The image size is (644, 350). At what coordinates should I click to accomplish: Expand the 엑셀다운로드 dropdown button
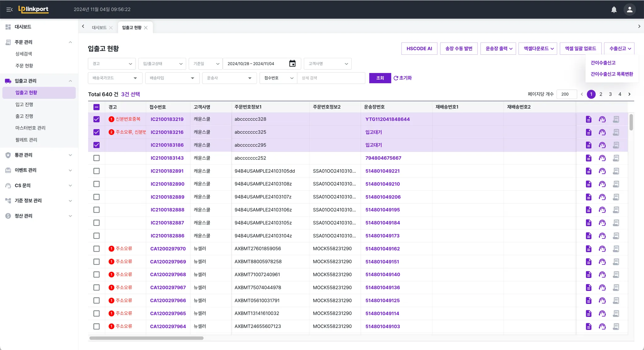(x=538, y=48)
